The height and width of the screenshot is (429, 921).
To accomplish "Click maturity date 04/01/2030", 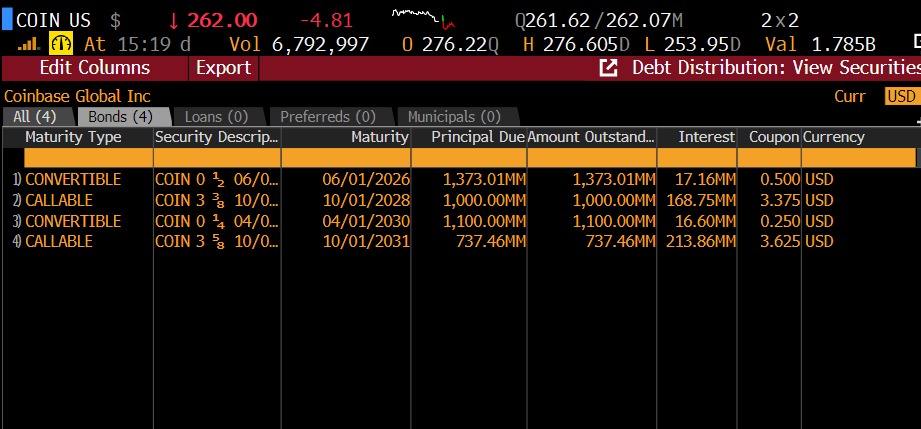I will click(365, 222).
